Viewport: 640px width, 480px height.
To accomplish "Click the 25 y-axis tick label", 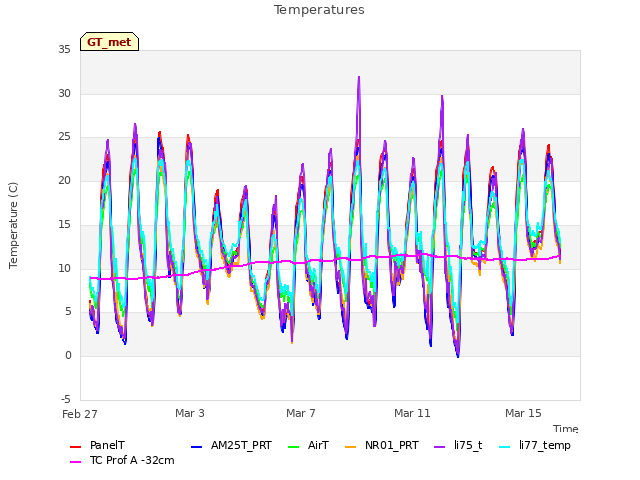I will (x=64, y=137).
